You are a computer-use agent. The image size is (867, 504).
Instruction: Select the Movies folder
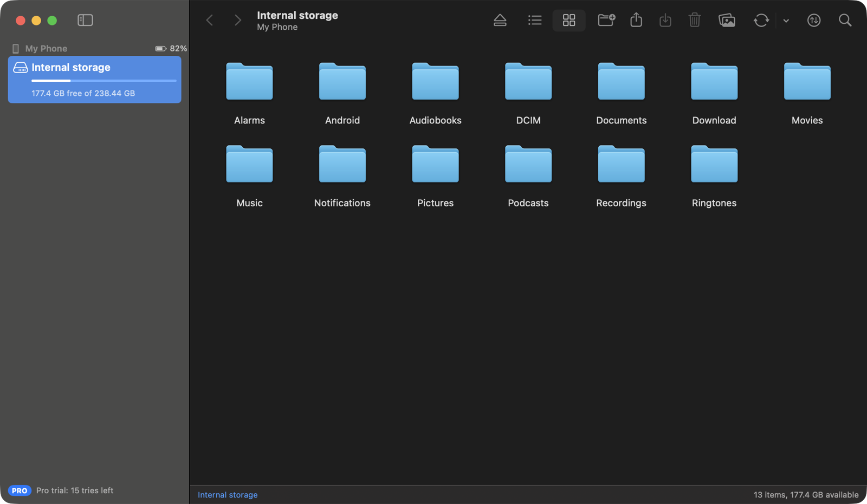click(x=807, y=94)
